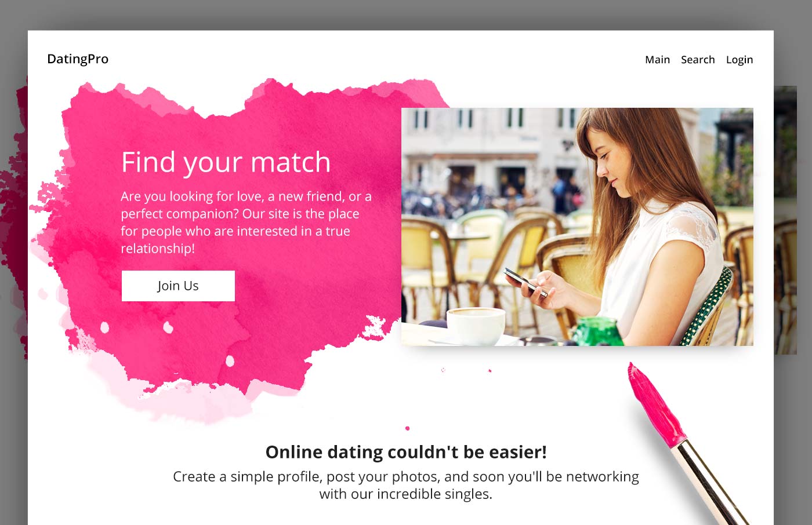
Task: Click the coffee cup in the photo
Action: pos(476,326)
